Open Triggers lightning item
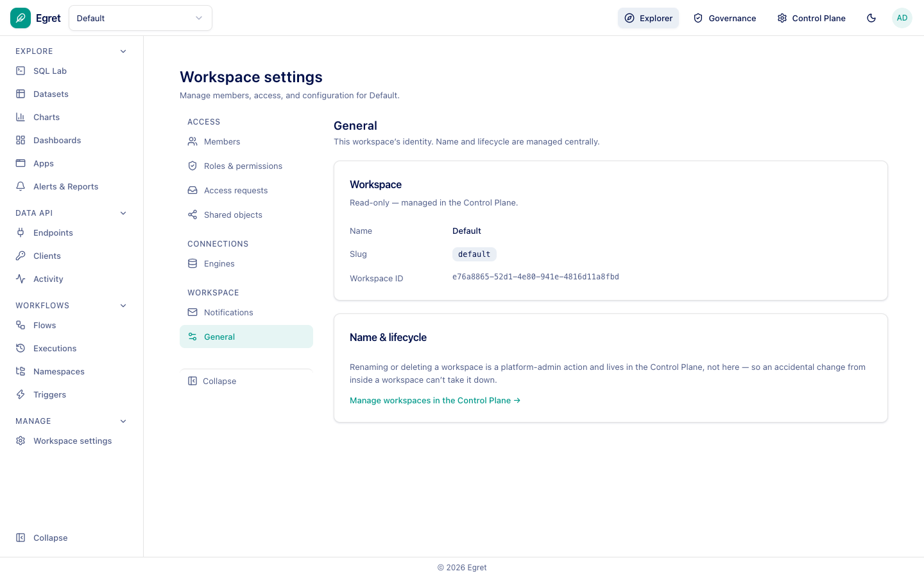Image resolution: width=924 pixels, height=578 pixels. [71, 395]
